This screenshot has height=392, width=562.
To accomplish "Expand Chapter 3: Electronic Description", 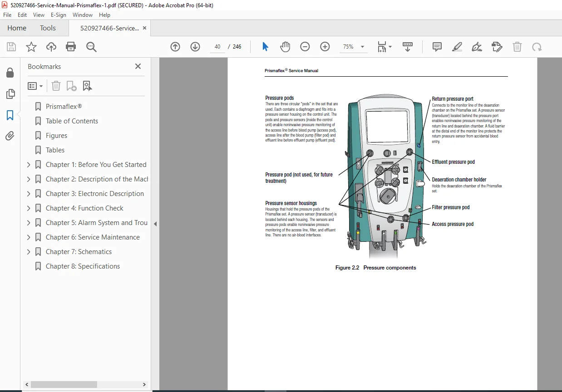I will click(x=29, y=194).
